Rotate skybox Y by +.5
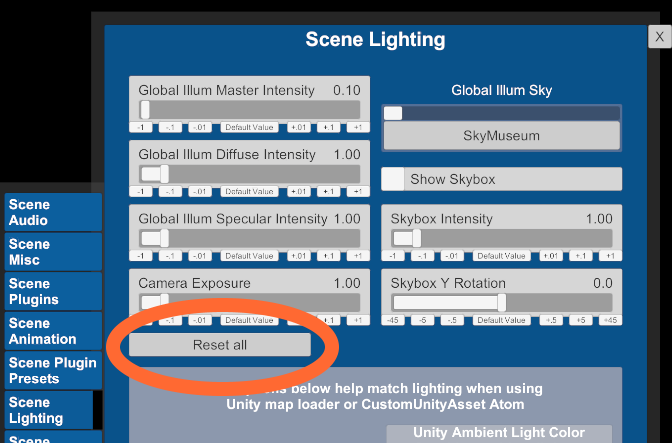672x443 pixels. 551,320
